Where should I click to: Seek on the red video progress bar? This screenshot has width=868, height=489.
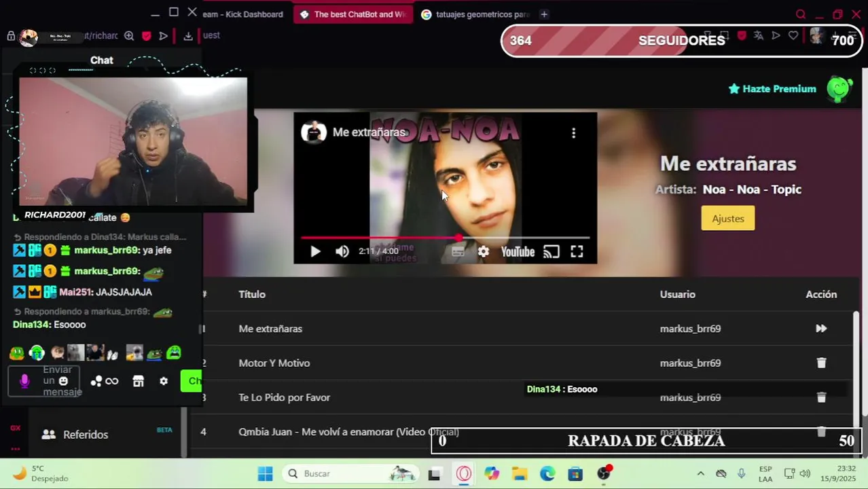(445, 238)
